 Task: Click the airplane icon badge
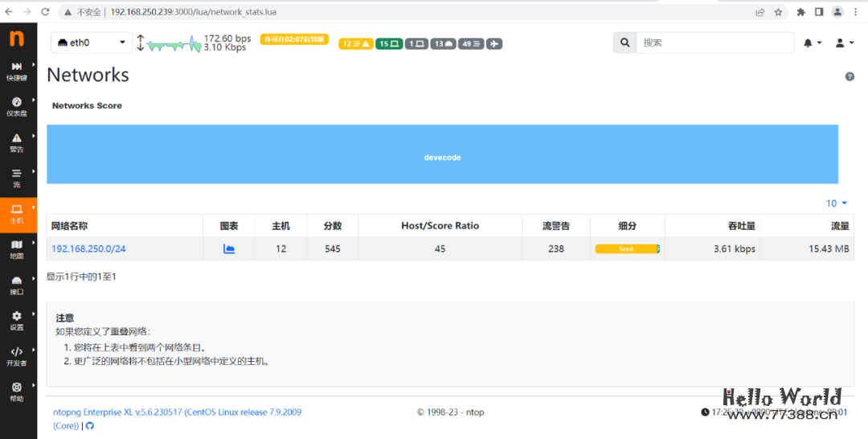click(494, 43)
